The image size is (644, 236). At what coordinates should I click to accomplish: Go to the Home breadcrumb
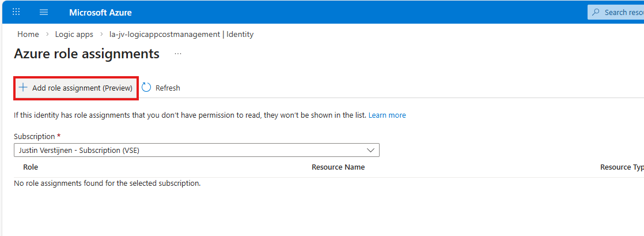28,35
